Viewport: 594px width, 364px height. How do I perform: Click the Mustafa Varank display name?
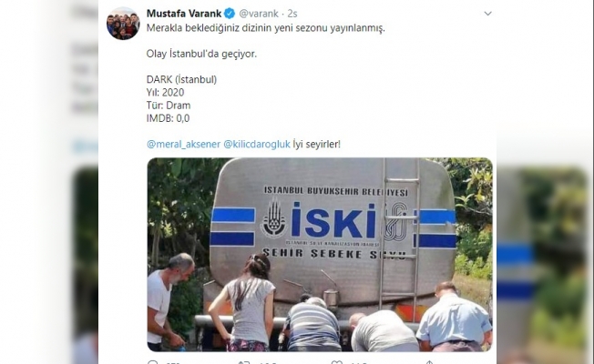(184, 14)
